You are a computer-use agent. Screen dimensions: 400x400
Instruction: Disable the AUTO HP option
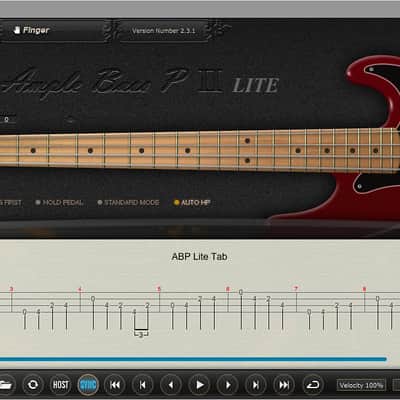click(x=192, y=202)
